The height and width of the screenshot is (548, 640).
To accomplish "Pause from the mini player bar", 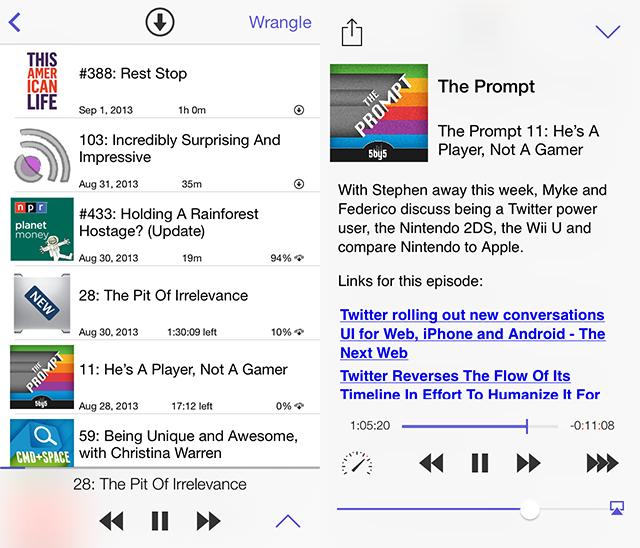I will pos(160,520).
